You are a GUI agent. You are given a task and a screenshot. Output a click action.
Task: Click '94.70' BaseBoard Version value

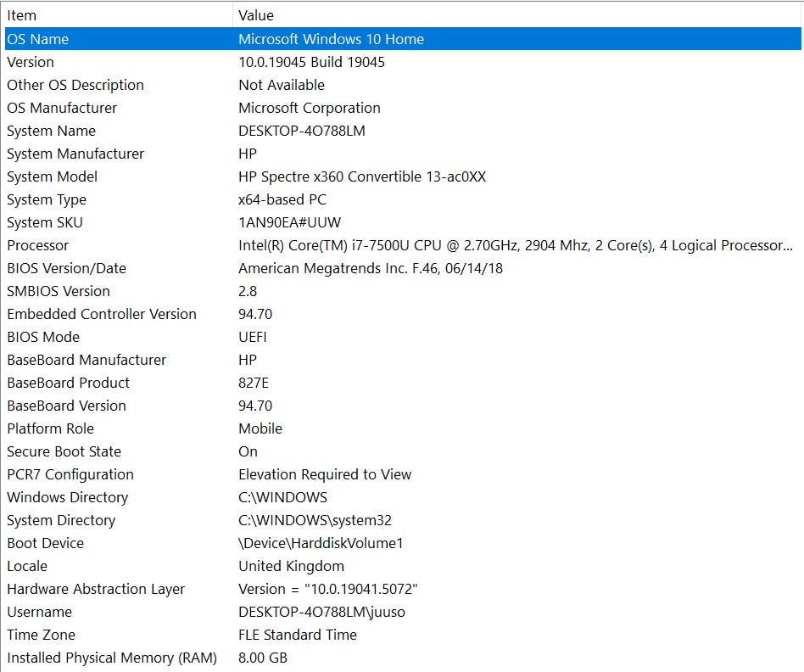pos(255,406)
